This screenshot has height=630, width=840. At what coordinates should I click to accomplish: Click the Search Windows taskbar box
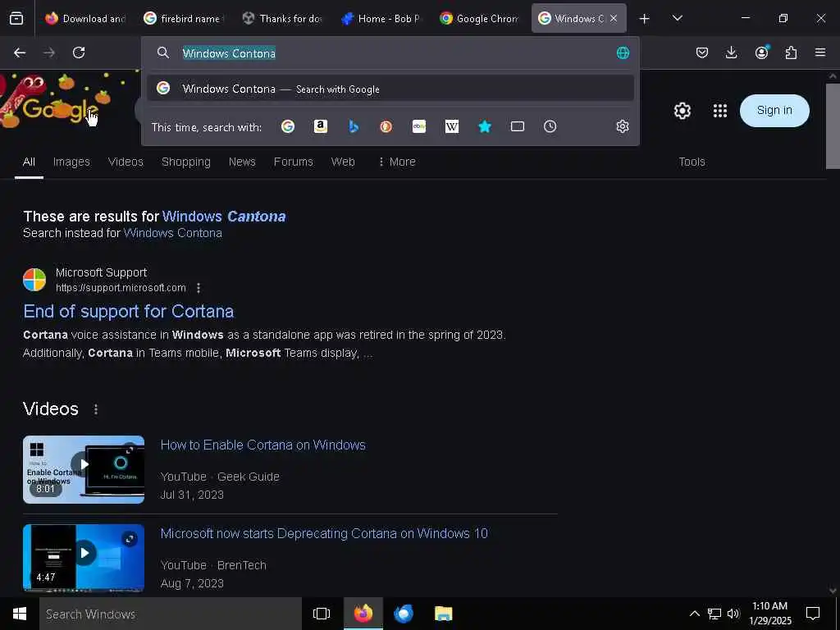[171, 614]
